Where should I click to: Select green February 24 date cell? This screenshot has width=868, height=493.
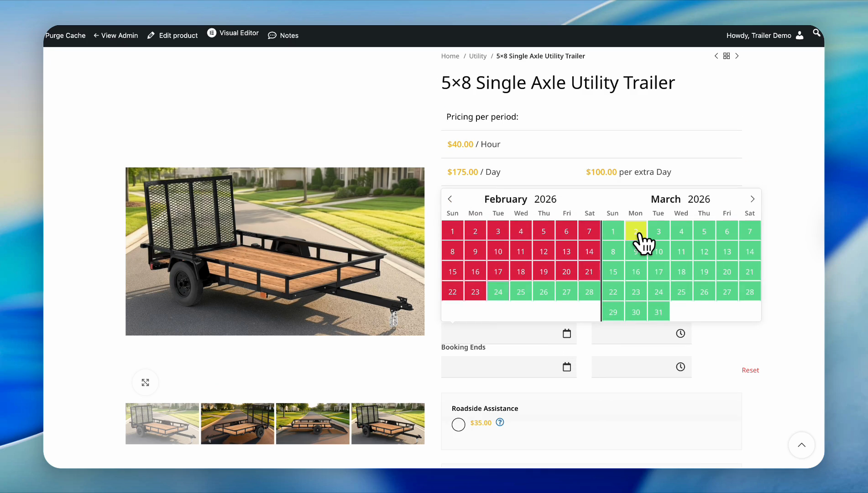click(x=498, y=292)
